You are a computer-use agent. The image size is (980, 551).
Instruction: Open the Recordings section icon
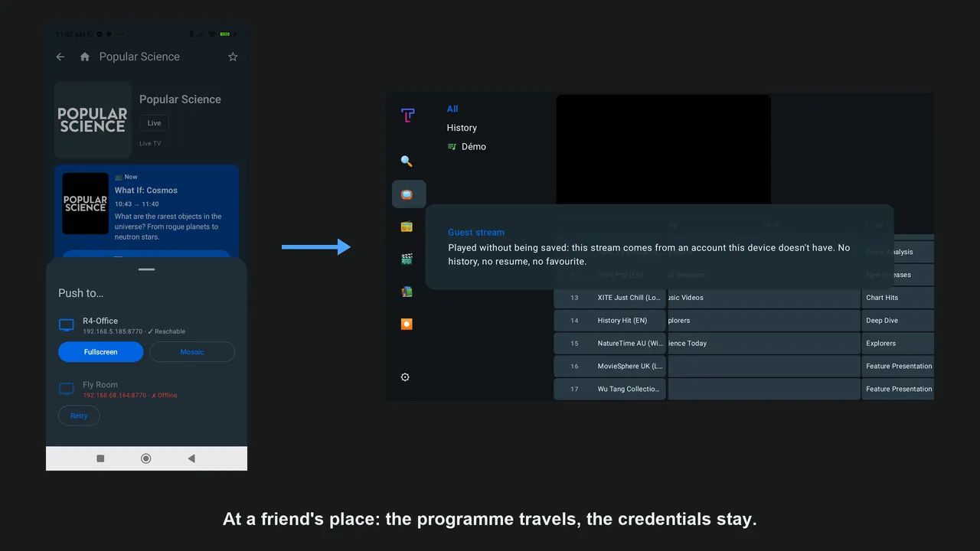pyautogui.click(x=407, y=324)
